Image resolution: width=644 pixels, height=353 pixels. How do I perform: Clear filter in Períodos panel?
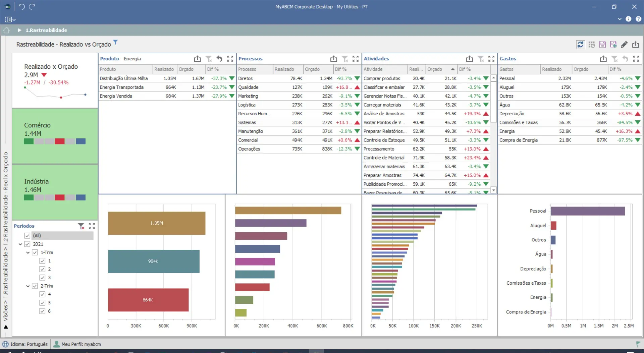(x=81, y=226)
